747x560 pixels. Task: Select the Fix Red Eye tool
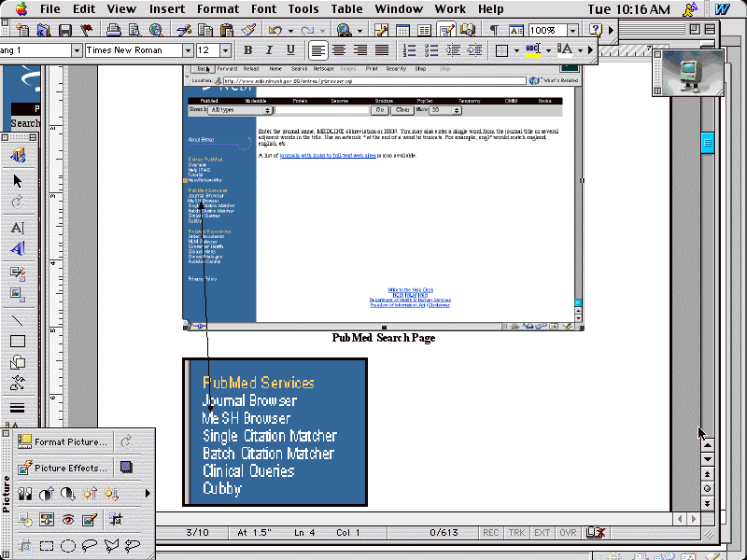pyautogui.click(x=68, y=520)
